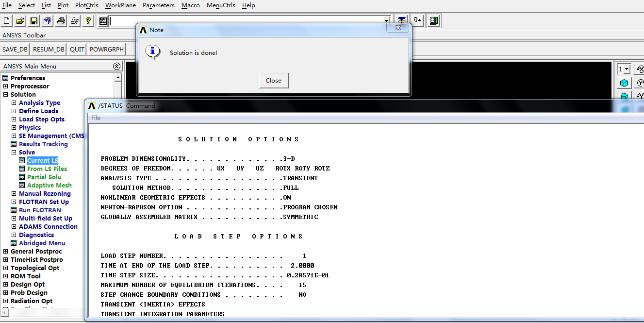Click the Reset Picking icon
The height and width of the screenshot is (323, 644).
click(418, 20)
